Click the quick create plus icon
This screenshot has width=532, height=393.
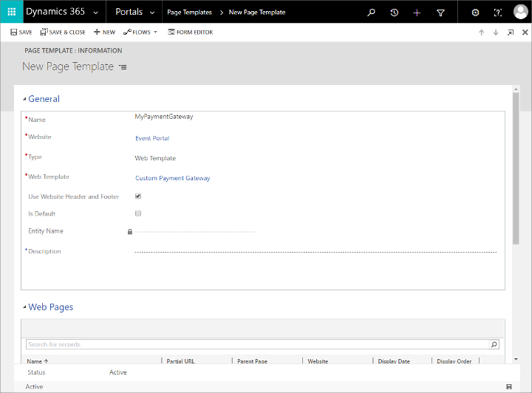[x=417, y=13]
